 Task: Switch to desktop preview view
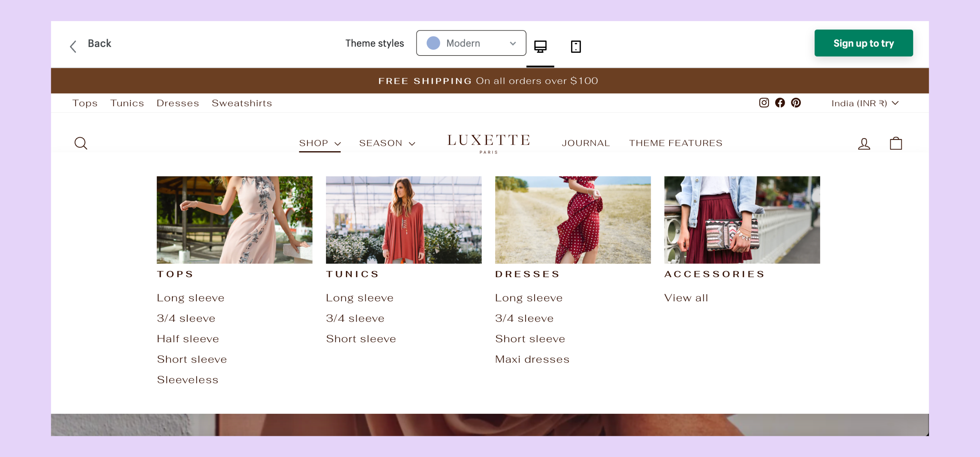click(540, 46)
